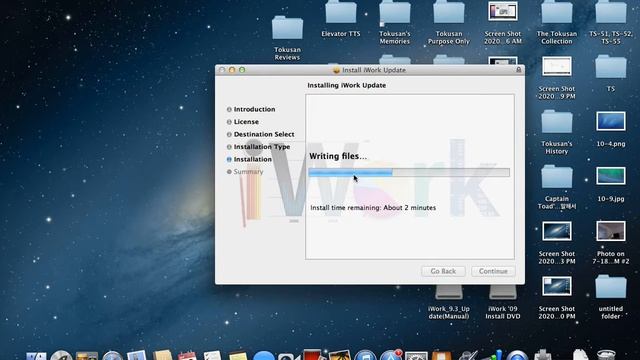Select Screen Shot 2020...9 PM file
Image resolution: width=640 pixels, height=360 pixels.
557,66
